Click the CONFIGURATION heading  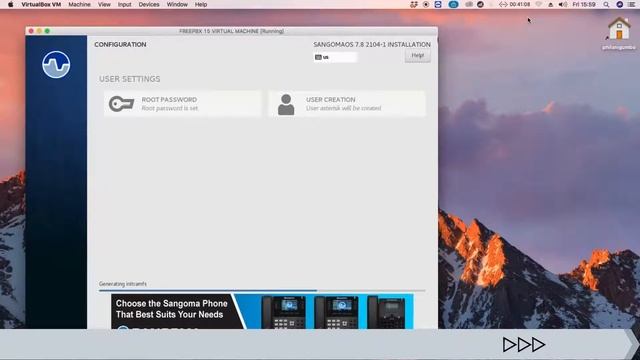coord(120,44)
